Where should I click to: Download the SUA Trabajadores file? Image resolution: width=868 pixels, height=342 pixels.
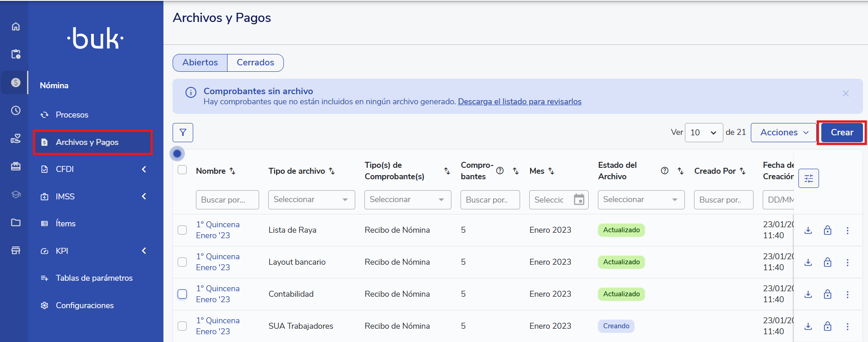[808, 326]
